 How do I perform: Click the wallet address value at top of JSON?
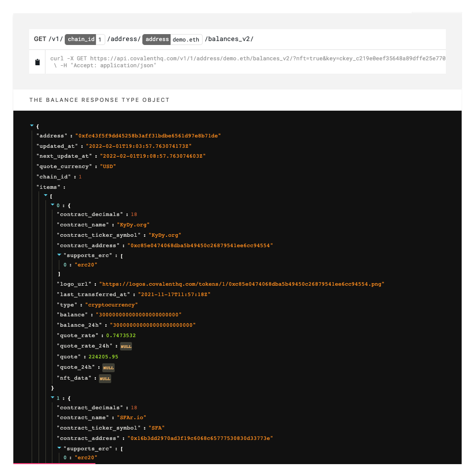[147, 135]
